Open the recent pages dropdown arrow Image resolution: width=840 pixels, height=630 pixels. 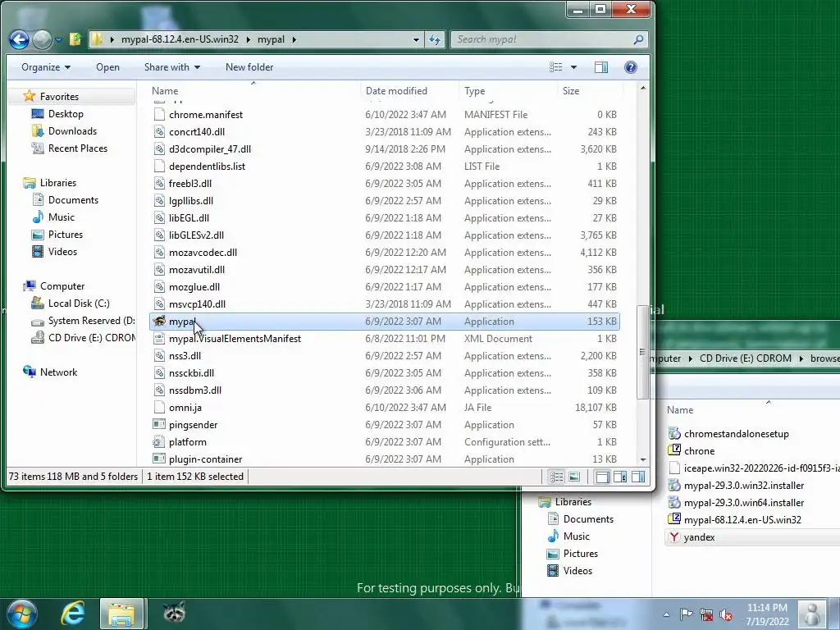58,39
